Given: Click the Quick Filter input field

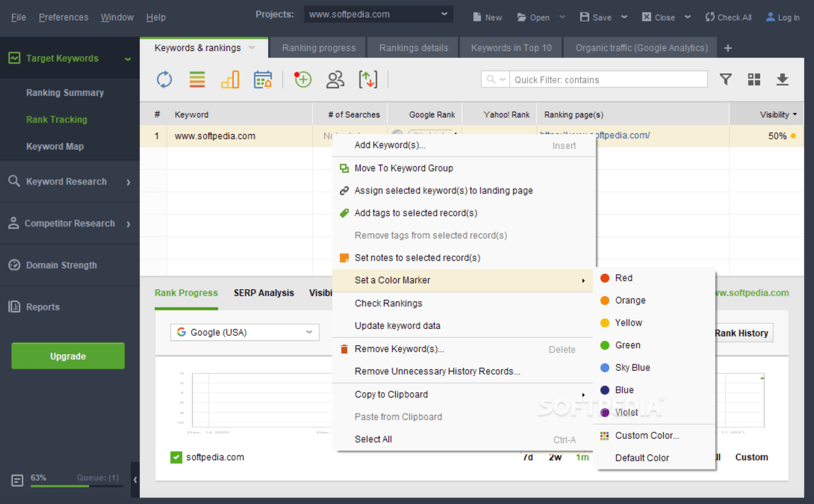Looking at the screenshot, I should tap(609, 79).
